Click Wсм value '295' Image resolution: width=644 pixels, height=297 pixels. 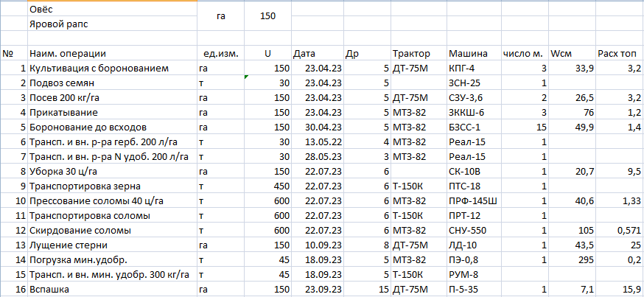(x=572, y=260)
